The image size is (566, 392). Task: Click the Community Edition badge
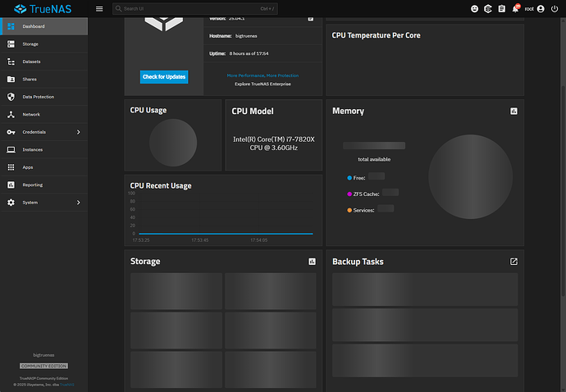43,366
